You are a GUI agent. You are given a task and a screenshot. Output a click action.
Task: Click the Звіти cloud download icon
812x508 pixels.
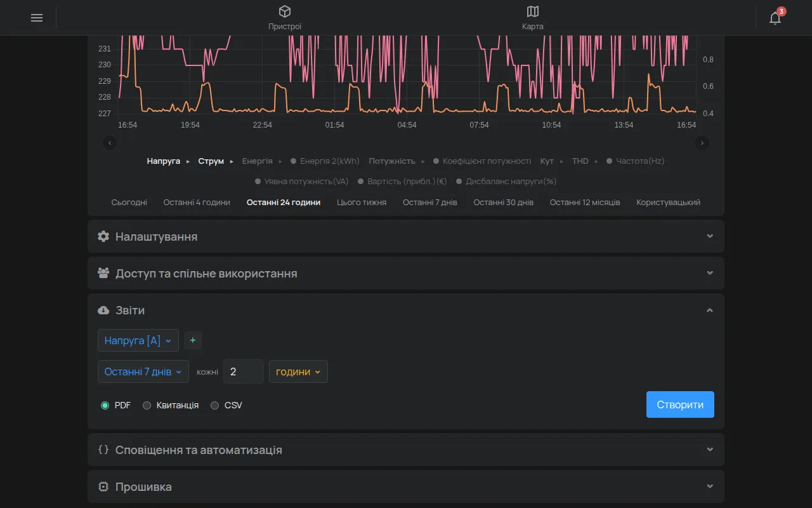(103, 311)
